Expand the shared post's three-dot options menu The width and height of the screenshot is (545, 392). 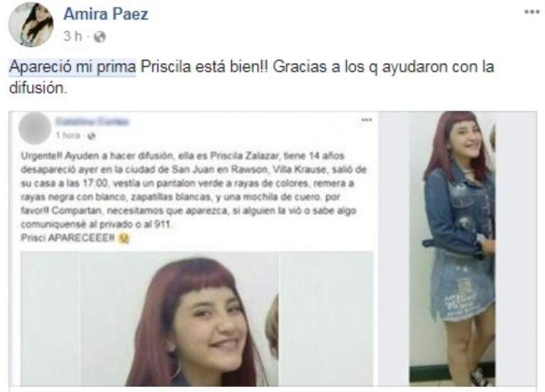click(x=366, y=120)
